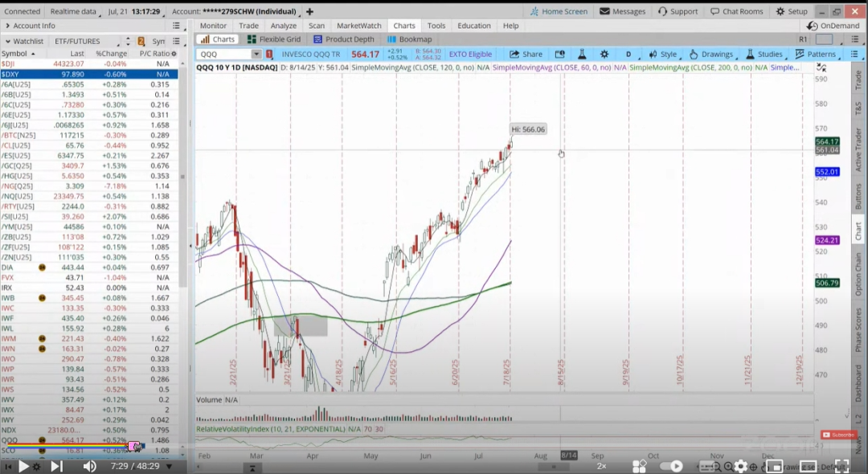Open the Phase Scores side tab
The width and height of the screenshot is (868, 474).
click(858, 330)
